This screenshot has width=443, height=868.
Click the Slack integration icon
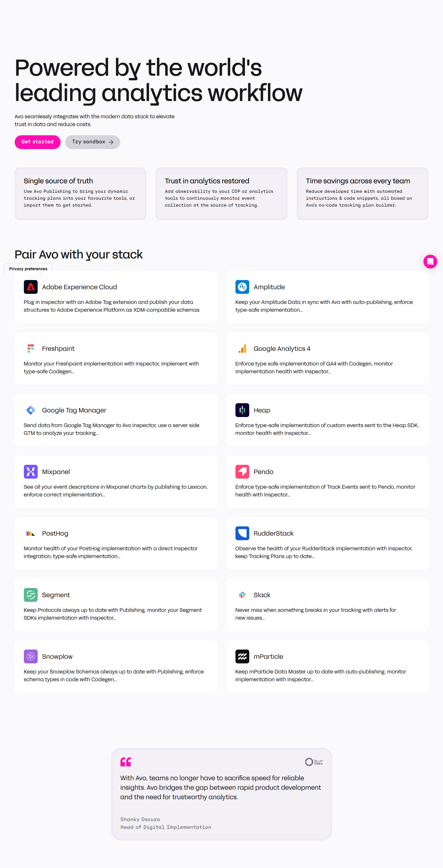(x=242, y=595)
